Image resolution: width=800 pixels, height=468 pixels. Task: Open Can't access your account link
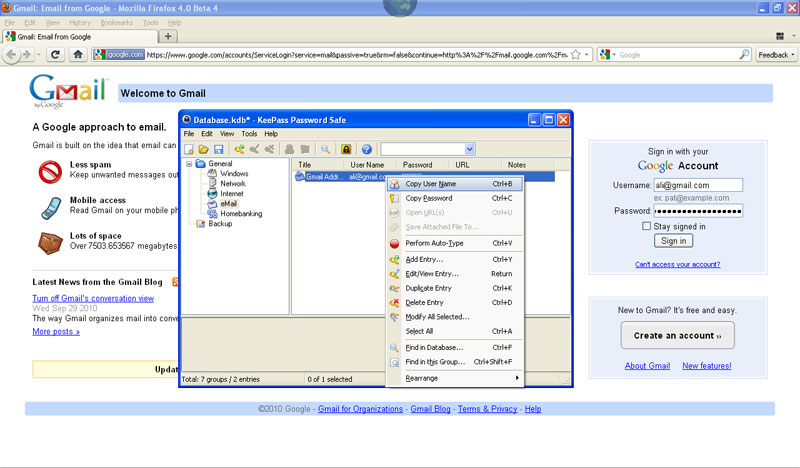tap(678, 264)
